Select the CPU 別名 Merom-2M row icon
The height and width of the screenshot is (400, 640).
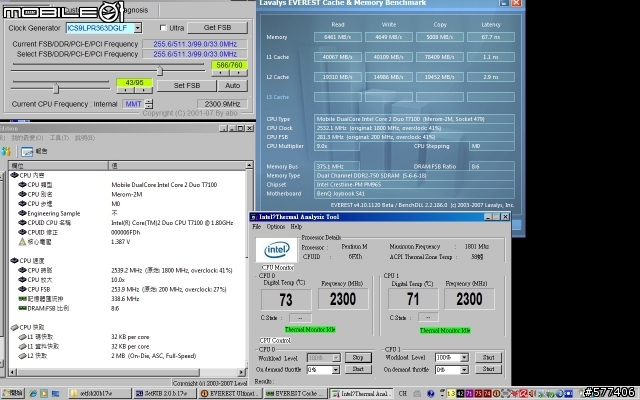point(22,194)
